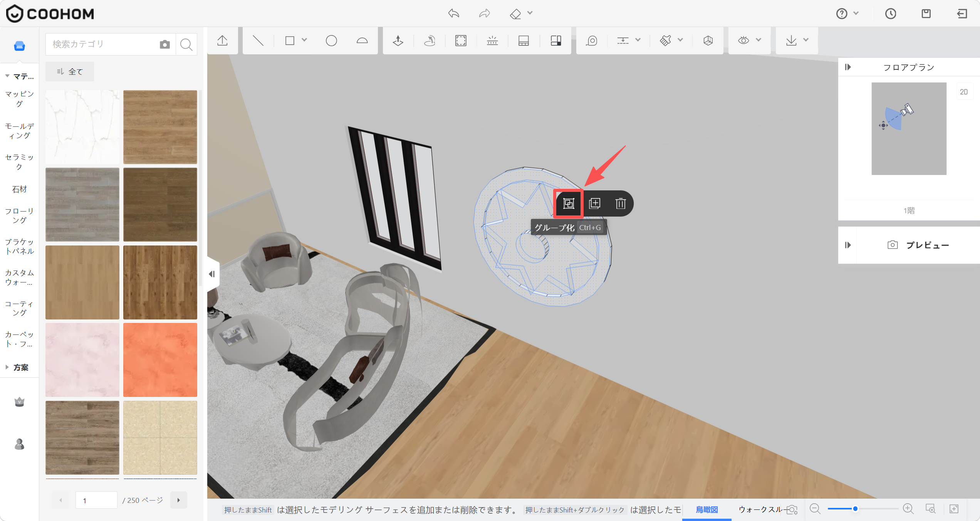The width and height of the screenshot is (980, 521).
Task: Click the crown icon in left sidebar
Action: [x=19, y=402]
